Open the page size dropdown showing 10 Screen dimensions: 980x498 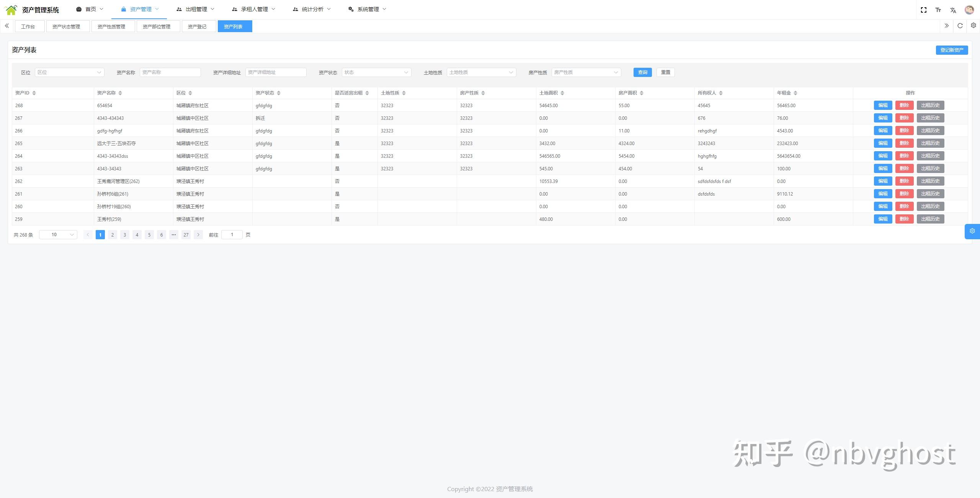tap(58, 235)
